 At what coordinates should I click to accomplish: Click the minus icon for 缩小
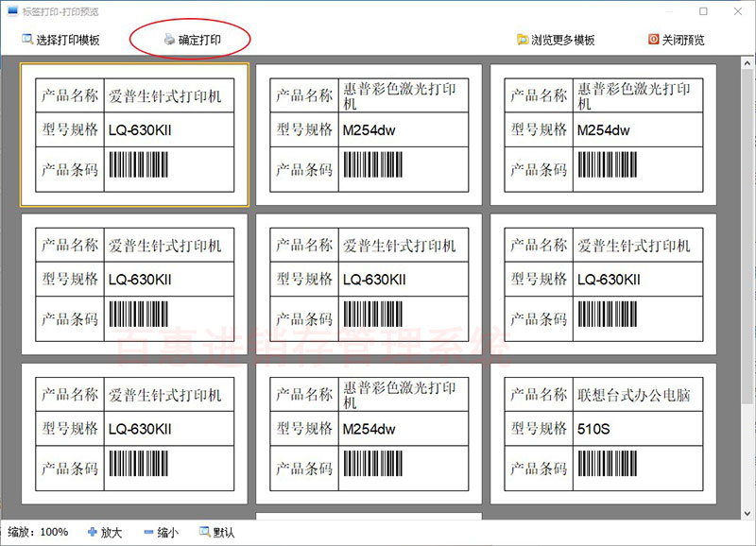point(148,532)
